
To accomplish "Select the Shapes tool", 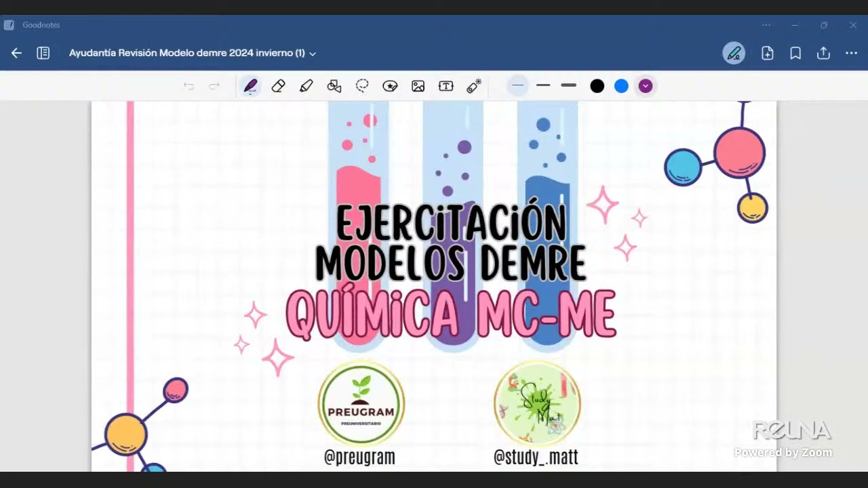I will click(x=334, y=86).
